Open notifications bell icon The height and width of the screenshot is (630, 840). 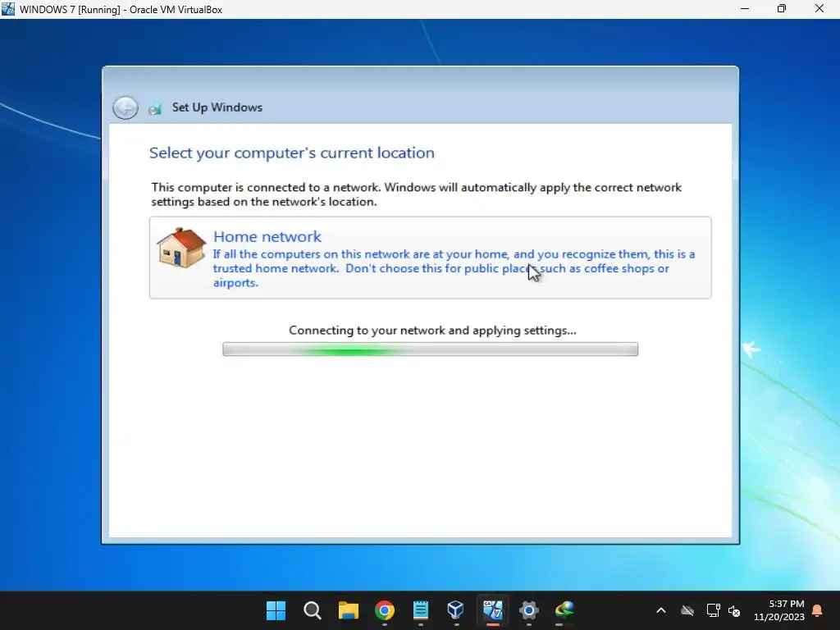818,610
